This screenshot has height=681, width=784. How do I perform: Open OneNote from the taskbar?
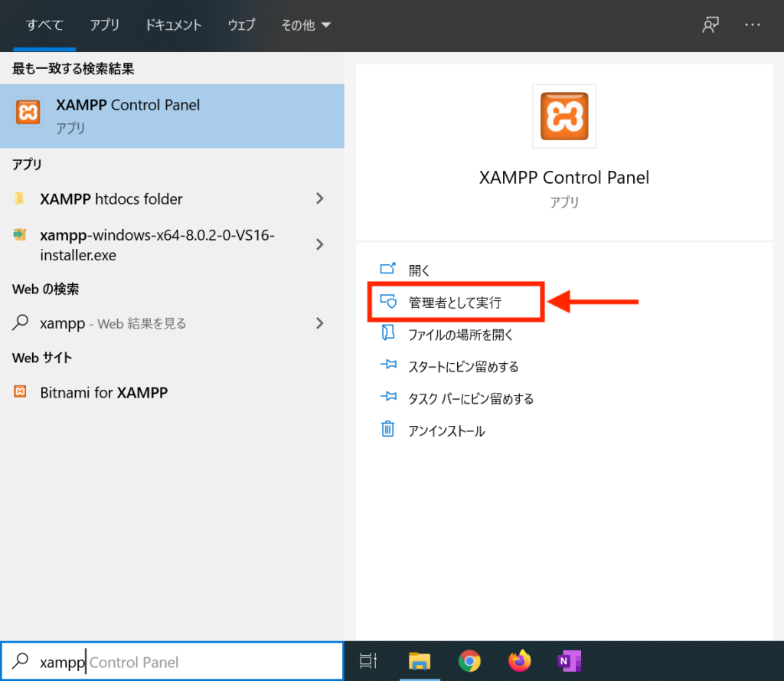[569, 660]
